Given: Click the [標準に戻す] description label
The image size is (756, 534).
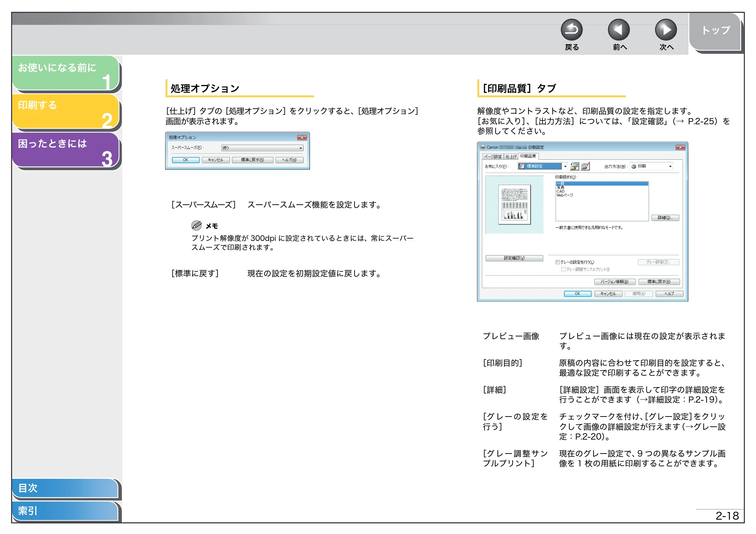Looking at the screenshot, I should click(x=195, y=273).
